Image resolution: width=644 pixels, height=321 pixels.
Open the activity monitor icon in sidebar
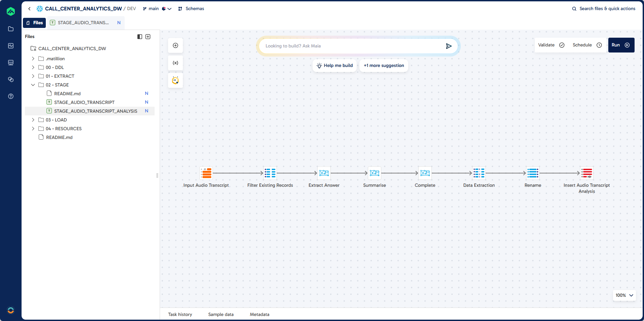pyautogui.click(x=11, y=46)
